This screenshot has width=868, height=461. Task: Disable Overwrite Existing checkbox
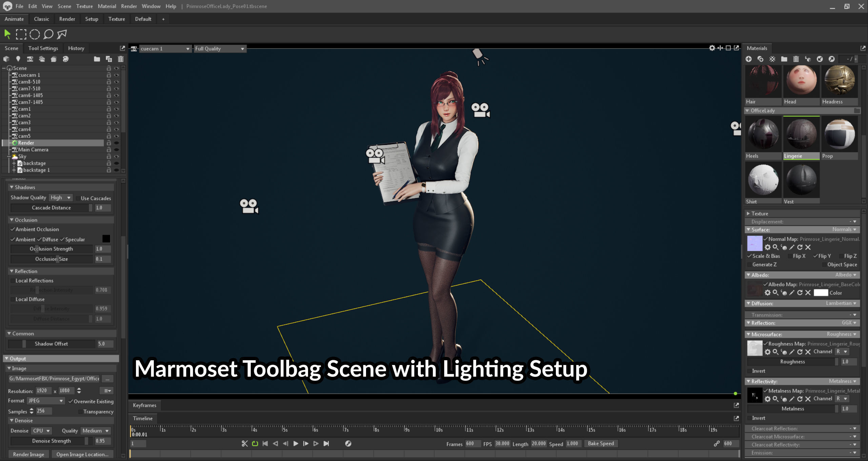71,402
